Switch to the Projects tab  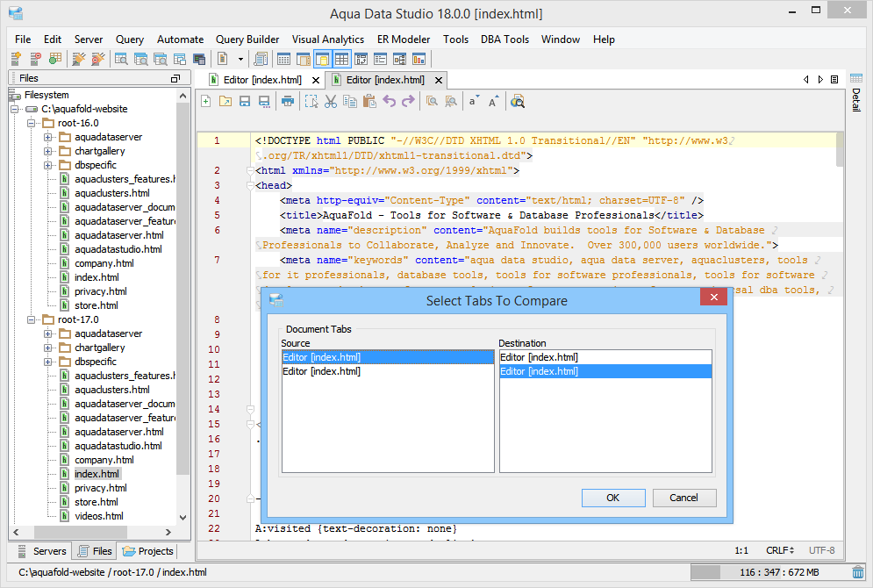pyautogui.click(x=148, y=551)
